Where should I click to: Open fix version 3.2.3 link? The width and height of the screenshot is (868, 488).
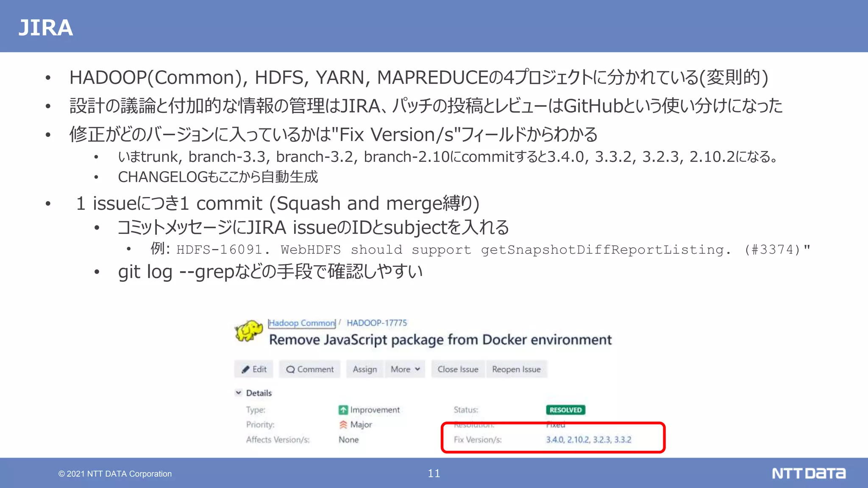pos(601,440)
